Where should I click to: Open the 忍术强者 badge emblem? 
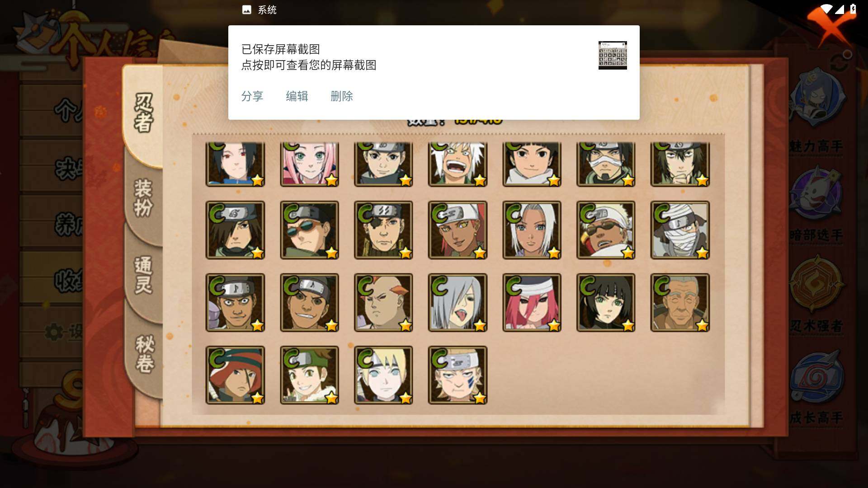coord(816,285)
